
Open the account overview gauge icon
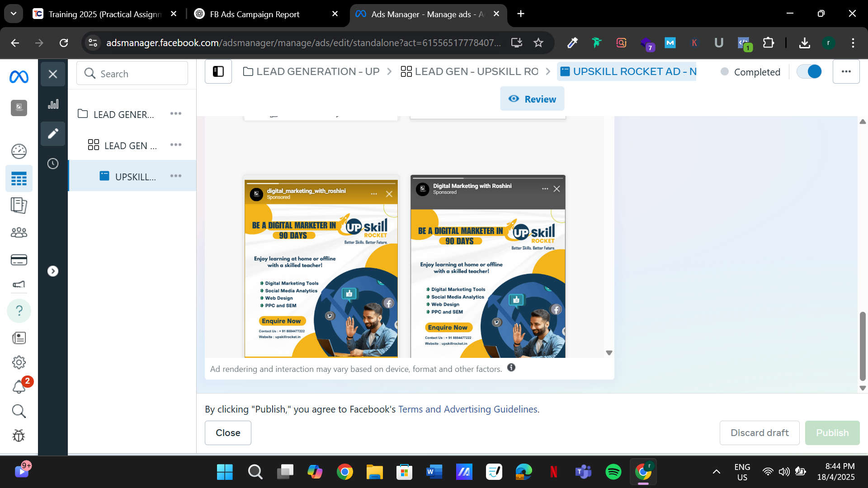pos(19,151)
